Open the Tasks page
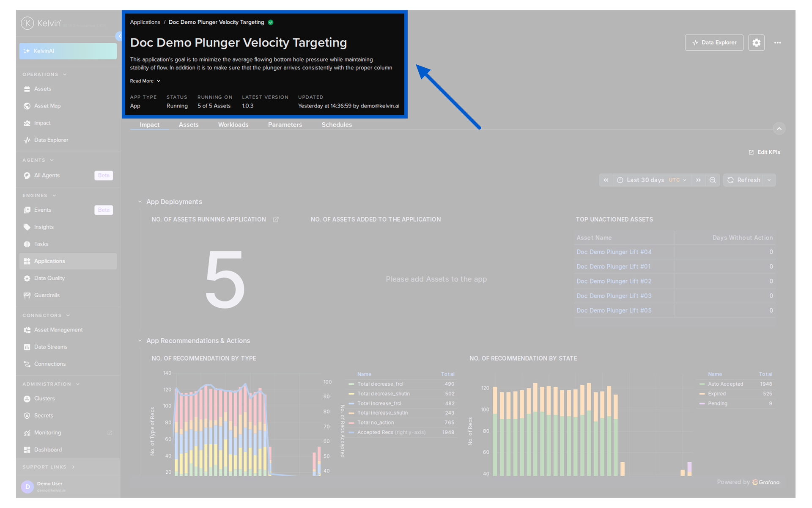This screenshot has width=812, height=508. (68, 244)
